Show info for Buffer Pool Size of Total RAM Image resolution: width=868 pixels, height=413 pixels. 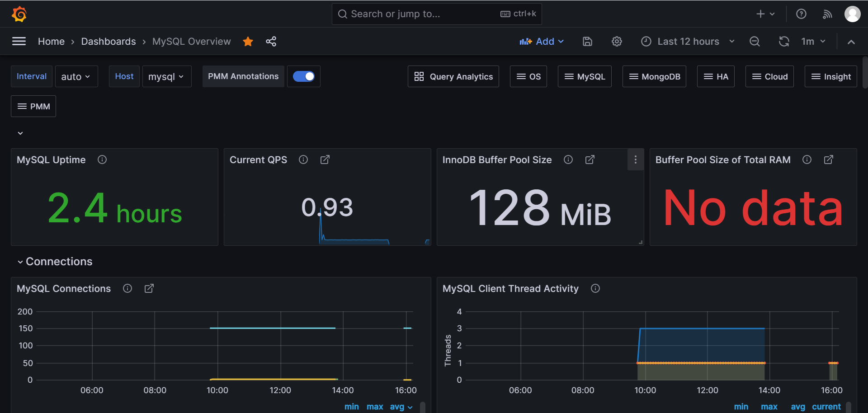pyautogui.click(x=807, y=160)
